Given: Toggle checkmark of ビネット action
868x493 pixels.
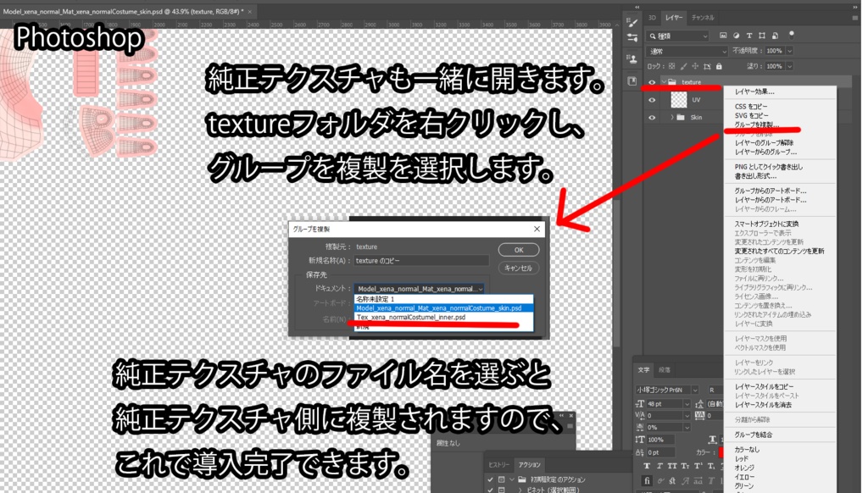Looking at the screenshot, I should click(x=490, y=489).
